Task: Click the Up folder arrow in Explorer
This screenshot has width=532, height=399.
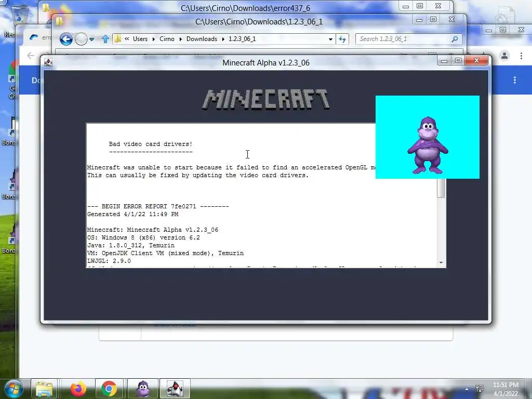Action: [x=105, y=39]
